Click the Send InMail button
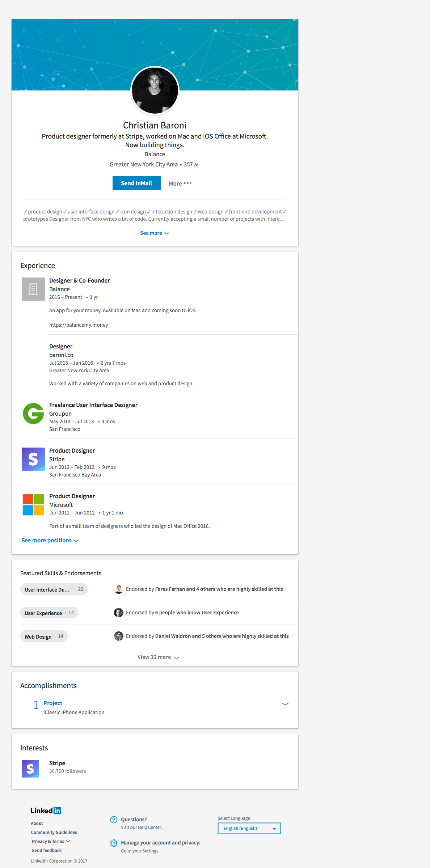430x868 pixels. [136, 183]
